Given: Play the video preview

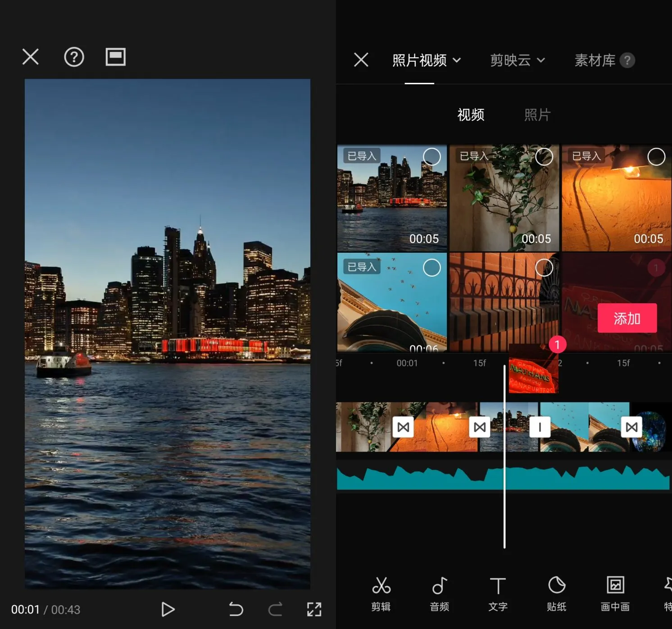Looking at the screenshot, I should pos(168,609).
